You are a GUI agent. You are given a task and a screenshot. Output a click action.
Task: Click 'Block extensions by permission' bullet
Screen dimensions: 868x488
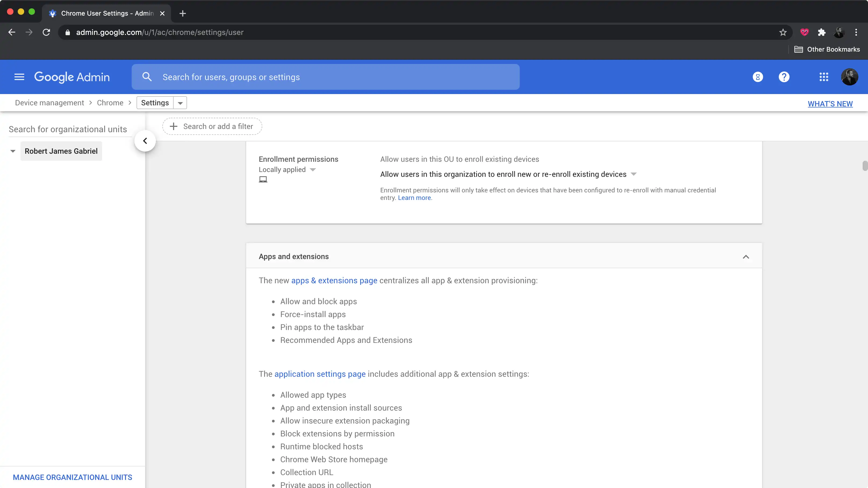[x=337, y=434]
